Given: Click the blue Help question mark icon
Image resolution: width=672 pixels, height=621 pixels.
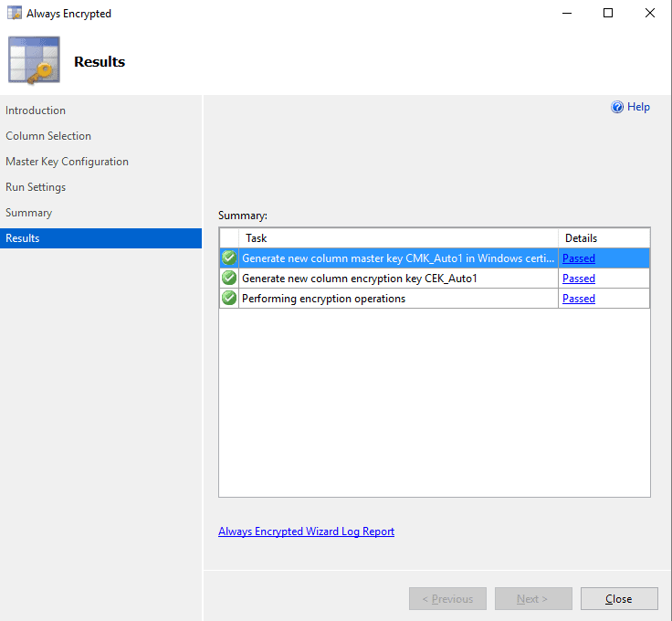Looking at the screenshot, I should coord(617,108).
